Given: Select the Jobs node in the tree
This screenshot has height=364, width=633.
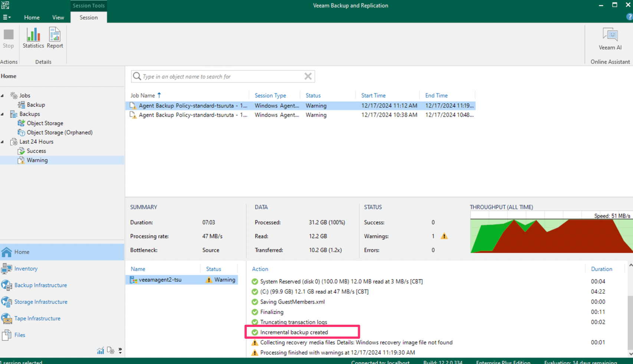Looking at the screenshot, I should pos(25,96).
